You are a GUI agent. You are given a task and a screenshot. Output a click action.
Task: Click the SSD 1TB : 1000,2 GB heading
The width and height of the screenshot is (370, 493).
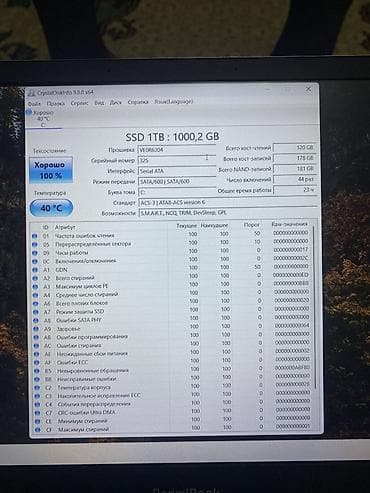point(172,137)
